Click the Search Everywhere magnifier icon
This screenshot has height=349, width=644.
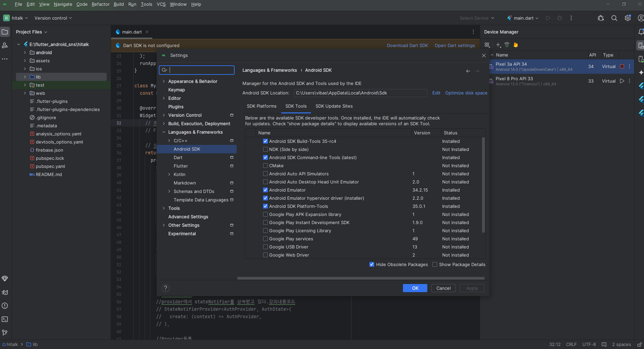(614, 18)
